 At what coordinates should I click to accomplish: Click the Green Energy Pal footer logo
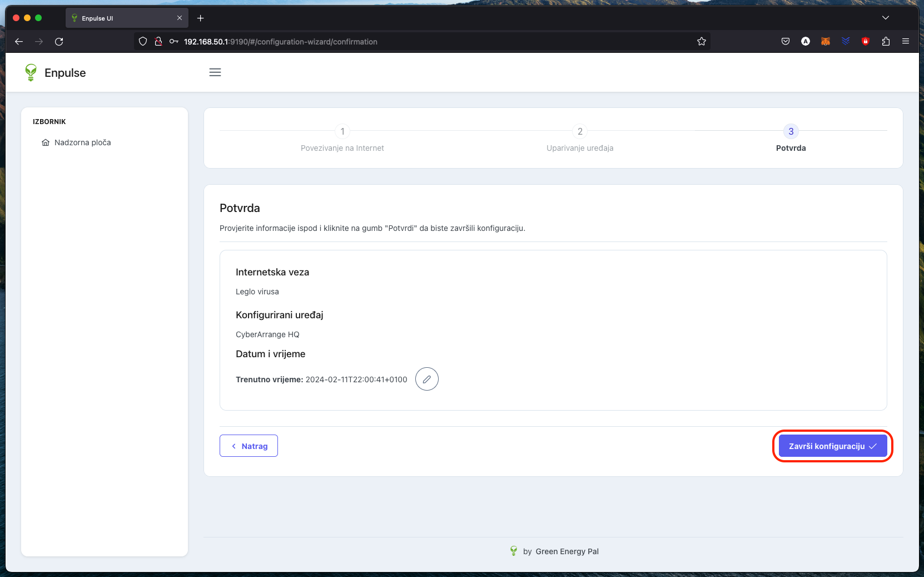[x=513, y=551]
